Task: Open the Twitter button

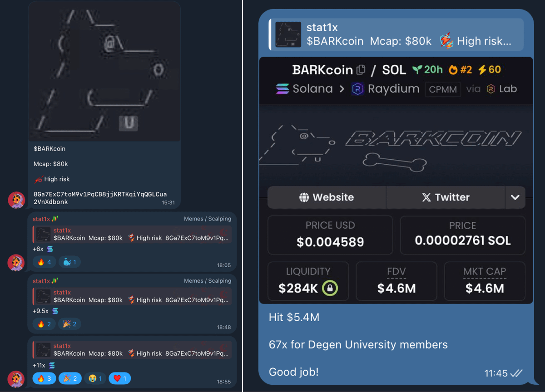Action: coord(445,197)
